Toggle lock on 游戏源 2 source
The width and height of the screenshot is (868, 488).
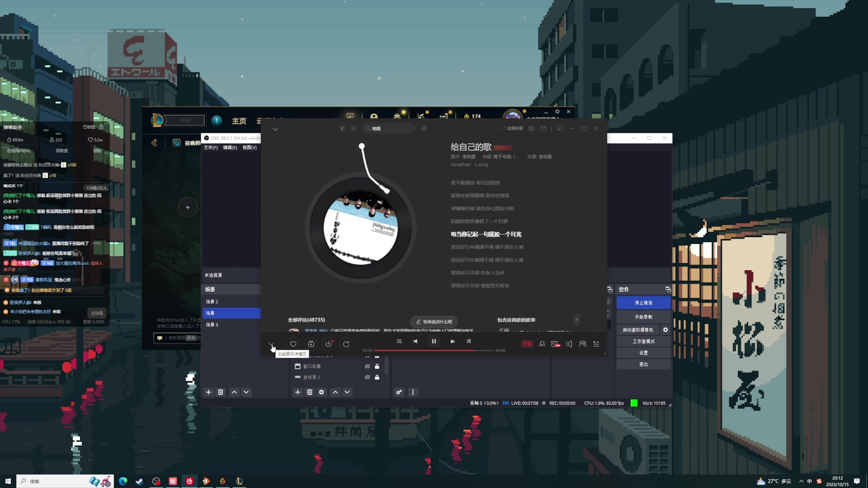click(x=377, y=377)
